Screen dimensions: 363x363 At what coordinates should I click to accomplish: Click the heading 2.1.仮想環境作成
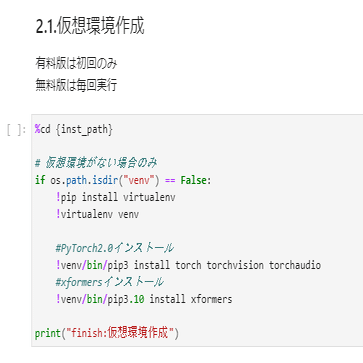(x=90, y=27)
